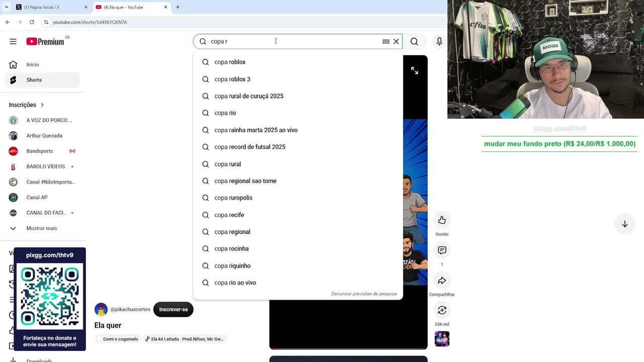Open the browser tab search dropdown
Image resolution: width=644 pixels, height=362 pixels.
[6, 7]
